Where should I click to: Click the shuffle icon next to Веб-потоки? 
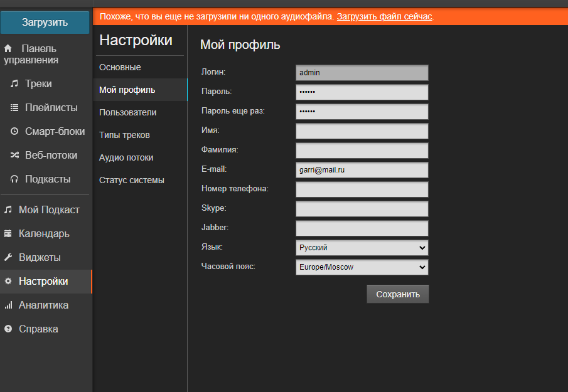click(x=14, y=156)
